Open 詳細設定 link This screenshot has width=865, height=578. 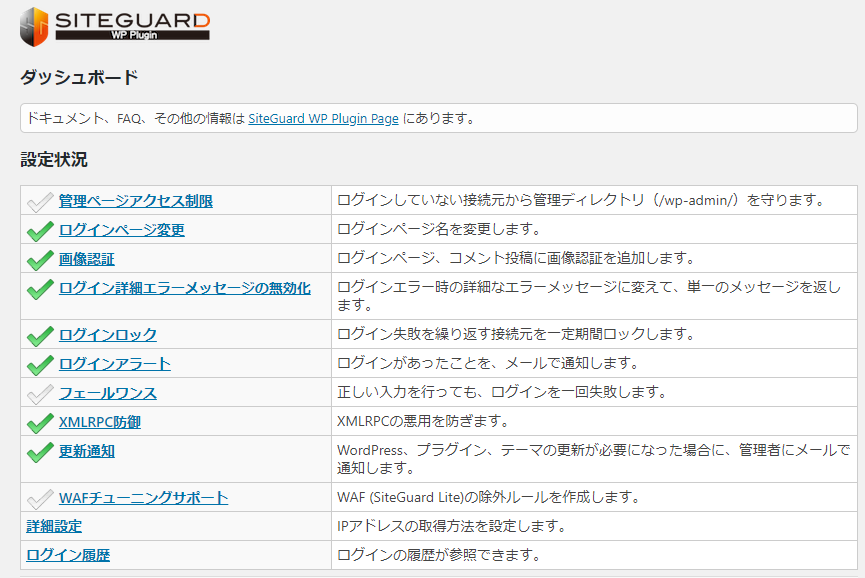54,527
